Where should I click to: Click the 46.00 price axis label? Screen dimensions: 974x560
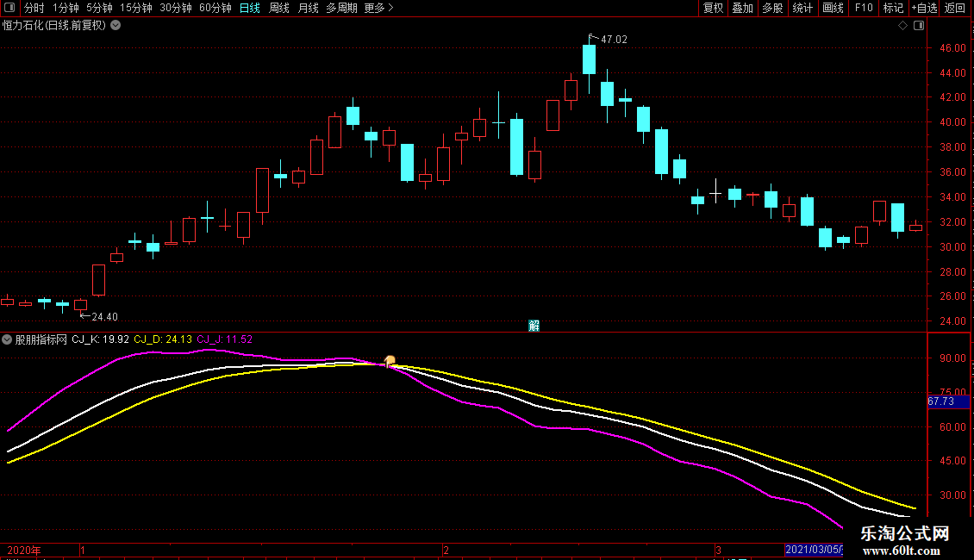click(952, 47)
